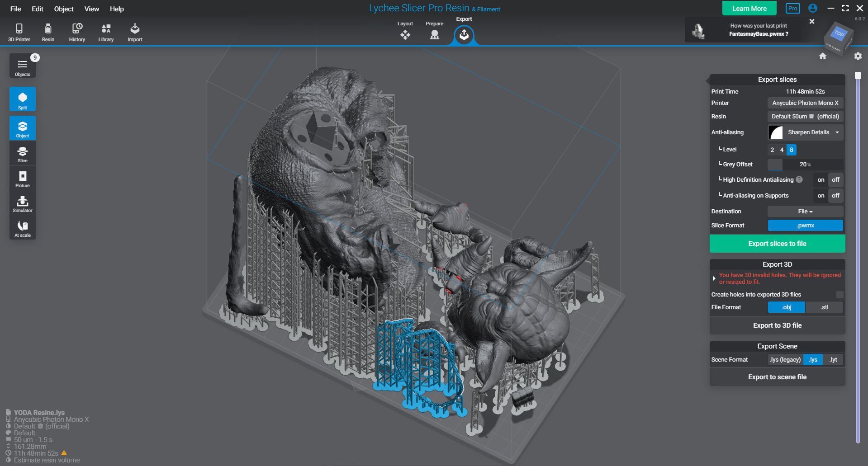The width and height of the screenshot is (868, 466).
Task: Turn Anti-aliasing on Supports off
Action: point(835,195)
